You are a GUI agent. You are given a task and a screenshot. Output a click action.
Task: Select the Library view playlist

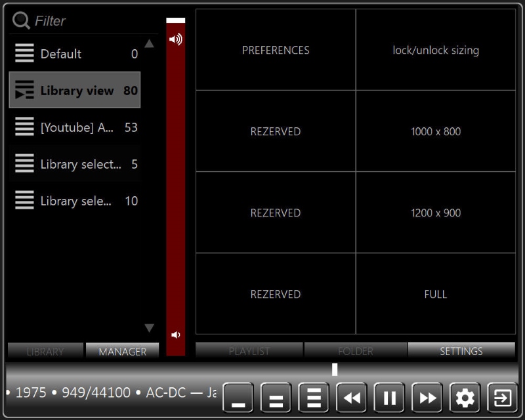coord(75,90)
